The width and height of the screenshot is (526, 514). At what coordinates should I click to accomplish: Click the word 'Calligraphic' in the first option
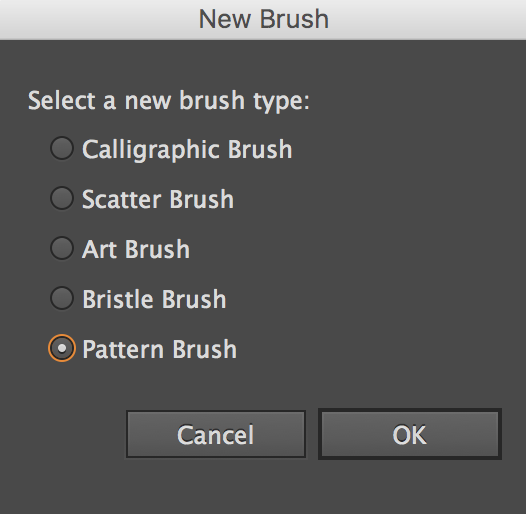coord(151,150)
